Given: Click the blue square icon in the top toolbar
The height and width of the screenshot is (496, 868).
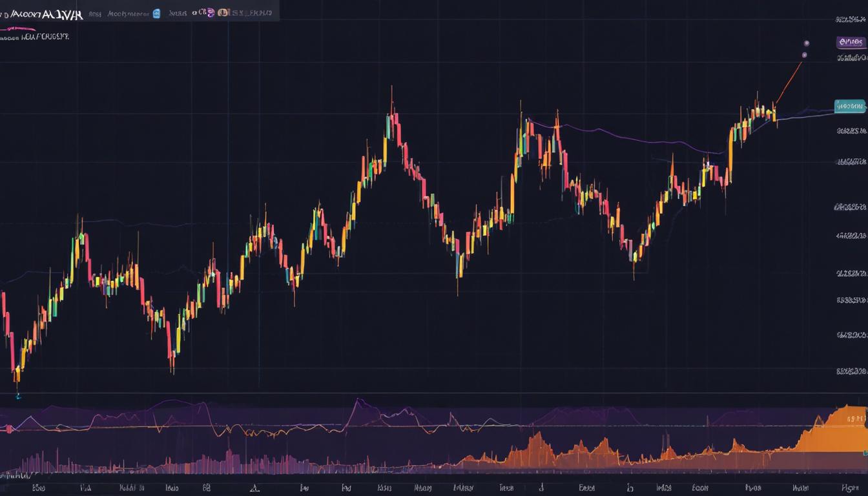Looking at the screenshot, I should click(x=156, y=12).
